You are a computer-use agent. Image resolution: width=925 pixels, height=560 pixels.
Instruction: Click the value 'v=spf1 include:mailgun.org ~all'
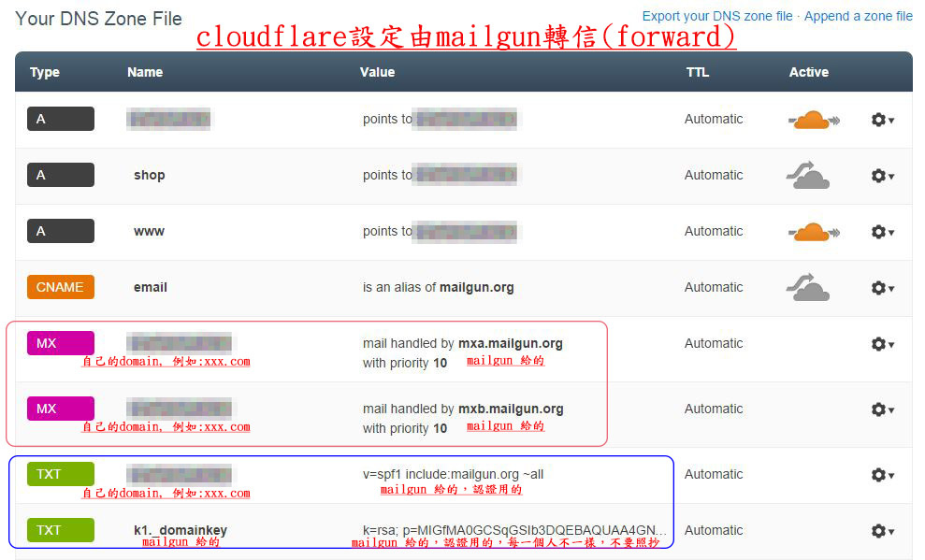coord(453,474)
